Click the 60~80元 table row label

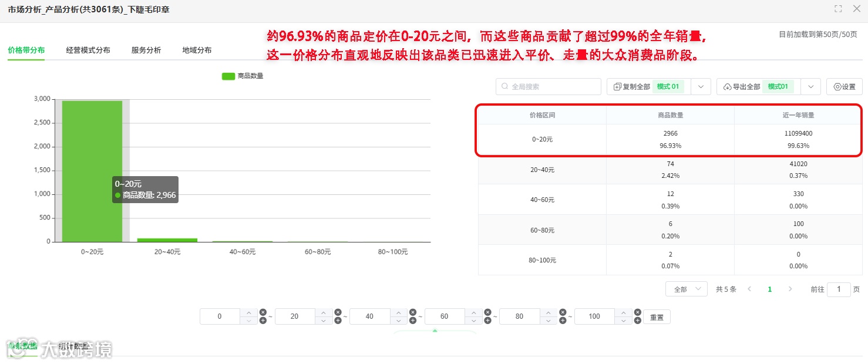(x=542, y=230)
